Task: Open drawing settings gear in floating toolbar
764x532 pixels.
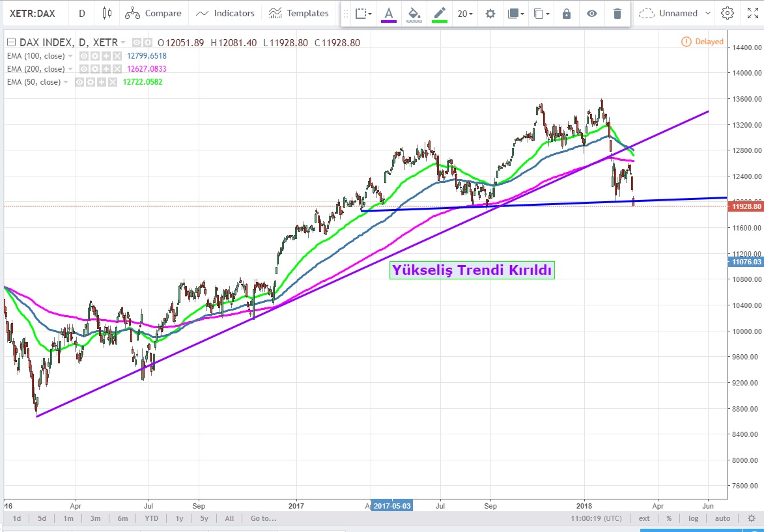Action: (490, 14)
